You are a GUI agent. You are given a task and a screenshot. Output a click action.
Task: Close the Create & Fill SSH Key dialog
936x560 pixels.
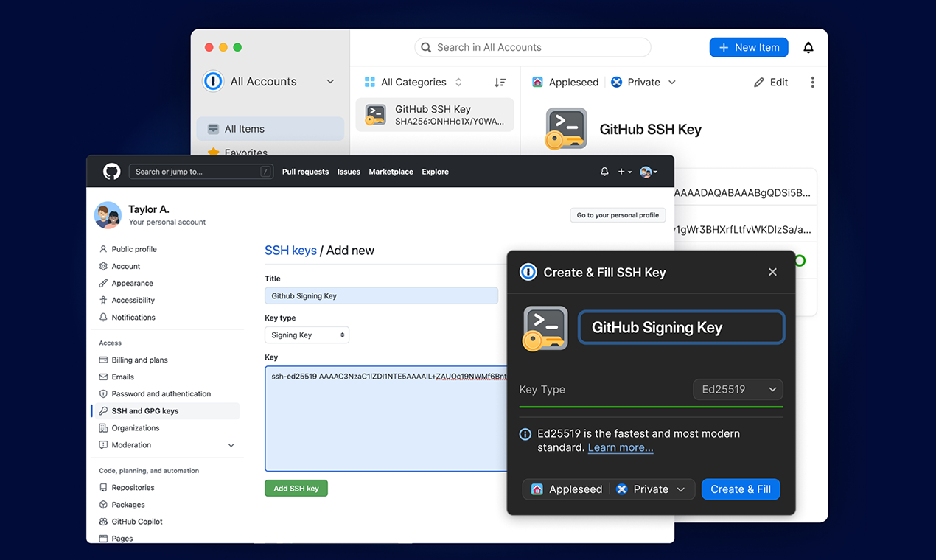click(x=772, y=272)
